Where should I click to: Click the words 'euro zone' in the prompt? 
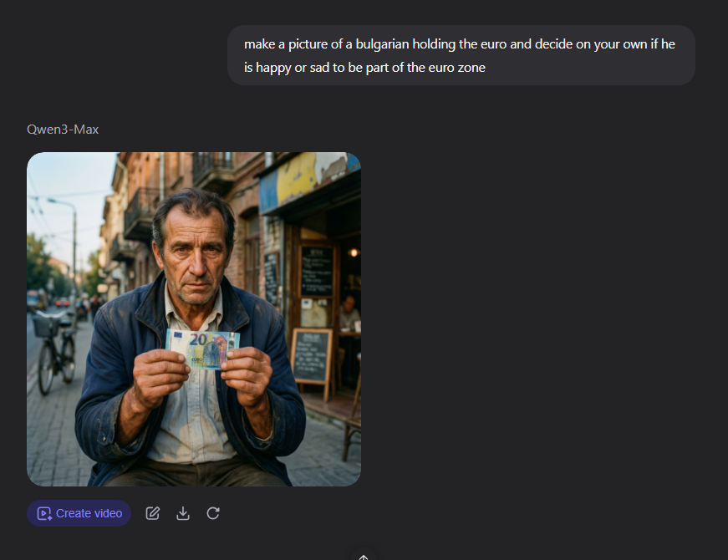pyautogui.click(x=457, y=68)
